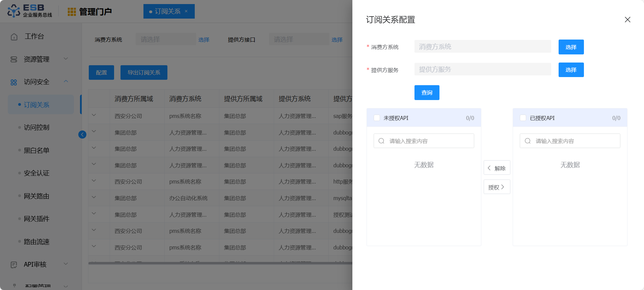
Task: Collapse the 访问安全 menu chevron
Action: (x=66, y=81)
